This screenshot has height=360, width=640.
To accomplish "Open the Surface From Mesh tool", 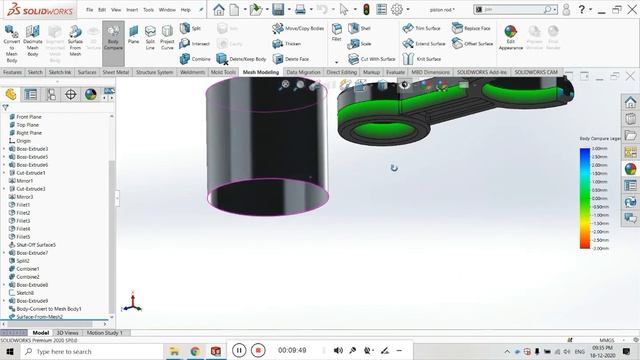I will pyautogui.click(x=75, y=40).
